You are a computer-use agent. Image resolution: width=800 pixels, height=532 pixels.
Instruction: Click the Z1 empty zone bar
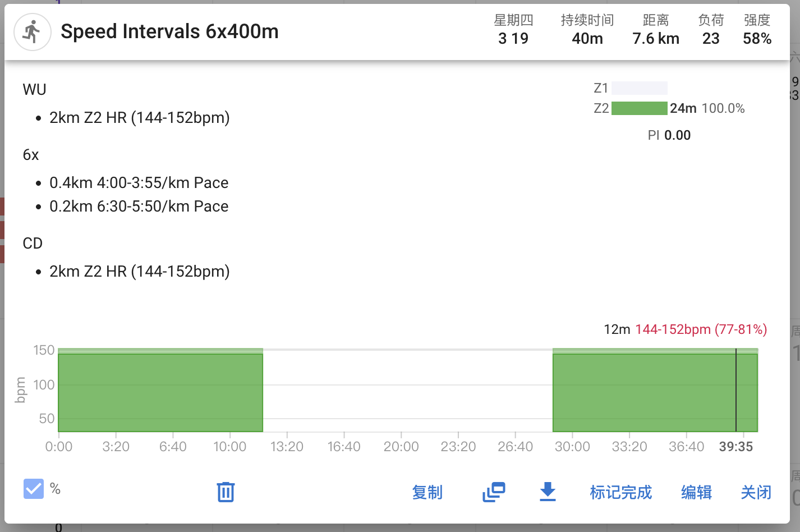point(639,88)
